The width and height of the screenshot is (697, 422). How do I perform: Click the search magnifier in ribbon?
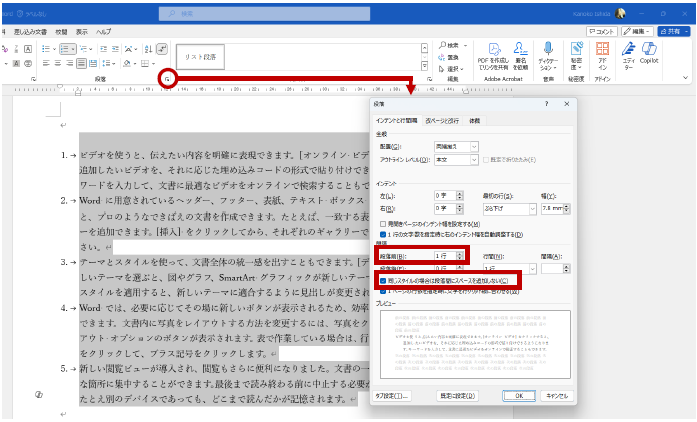(x=441, y=45)
